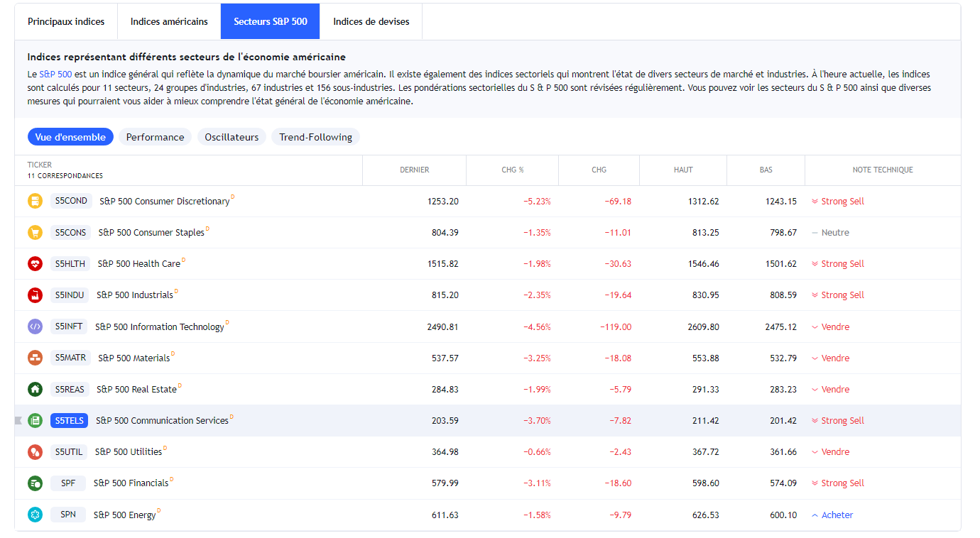
Task: Open S&P 500 Consumer Staples name
Action: (151, 233)
